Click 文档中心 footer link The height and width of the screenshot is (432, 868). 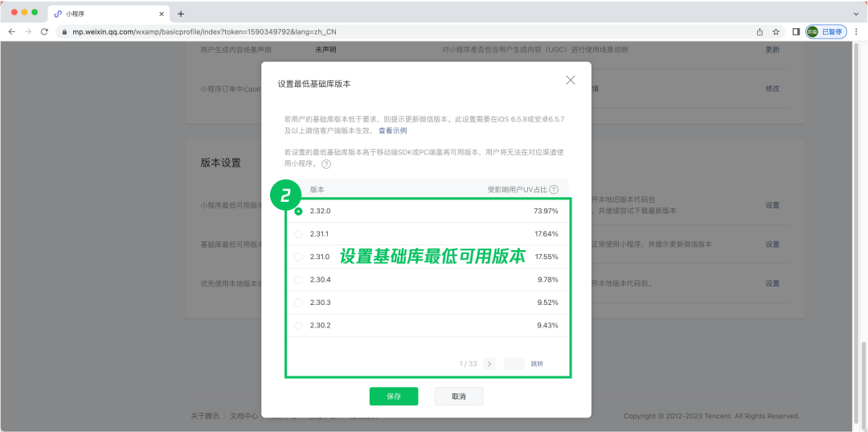244,415
